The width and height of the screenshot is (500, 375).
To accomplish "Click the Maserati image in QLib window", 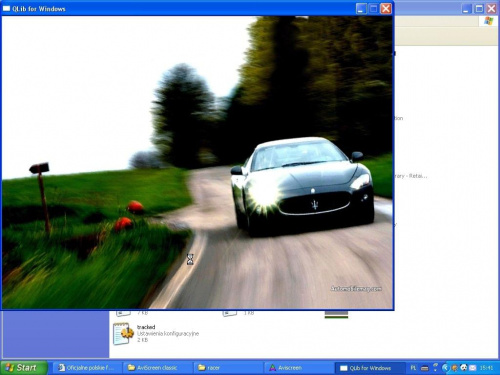I will (197, 162).
